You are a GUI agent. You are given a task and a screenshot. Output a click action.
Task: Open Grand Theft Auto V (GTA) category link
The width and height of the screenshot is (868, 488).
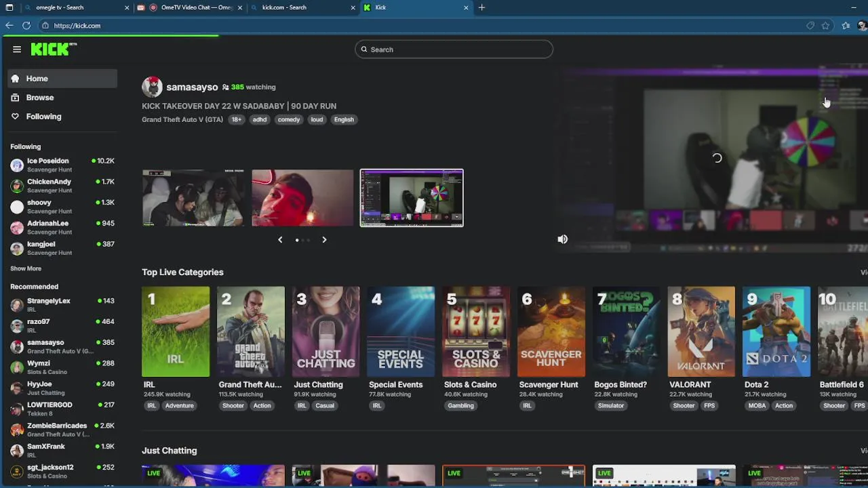tap(182, 119)
